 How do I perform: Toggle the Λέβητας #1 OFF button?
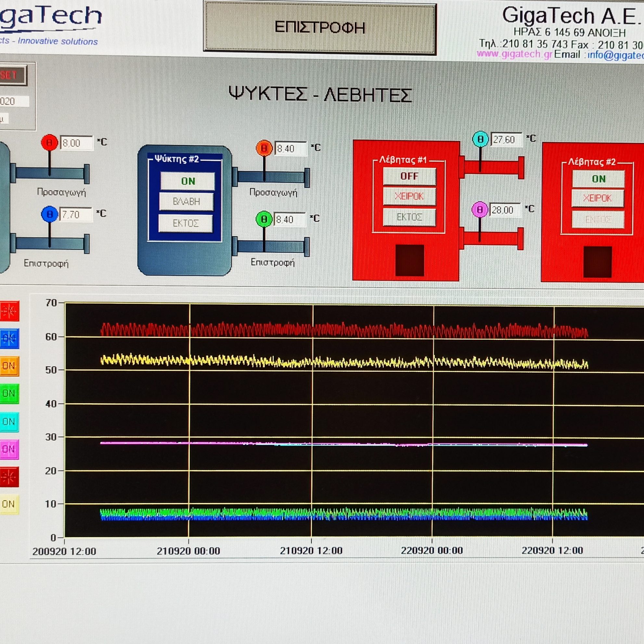click(409, 176)
